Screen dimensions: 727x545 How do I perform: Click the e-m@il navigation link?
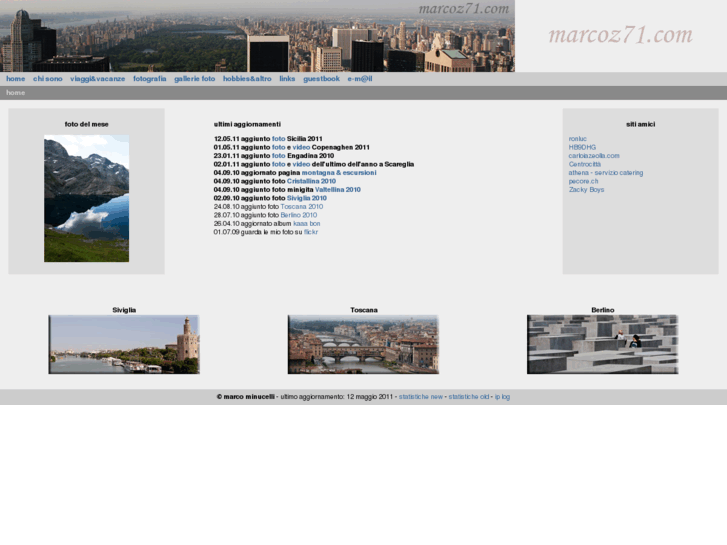(x=360, y=79)
